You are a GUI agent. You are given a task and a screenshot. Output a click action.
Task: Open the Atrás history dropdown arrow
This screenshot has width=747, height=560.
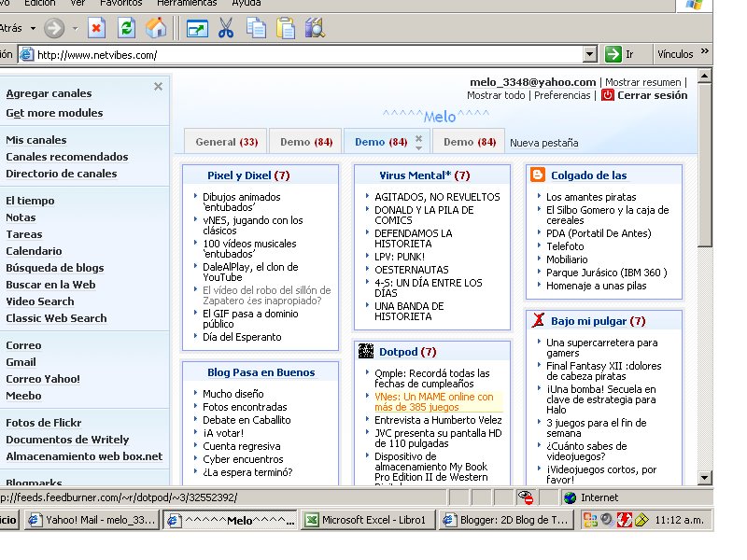[33, 29]
